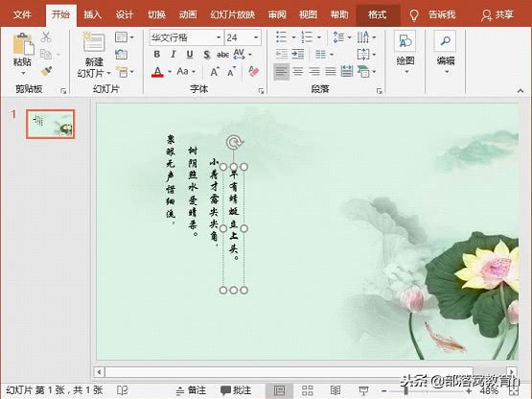
Task: Select slide 1 thumbnail
Action: point(50,124)
